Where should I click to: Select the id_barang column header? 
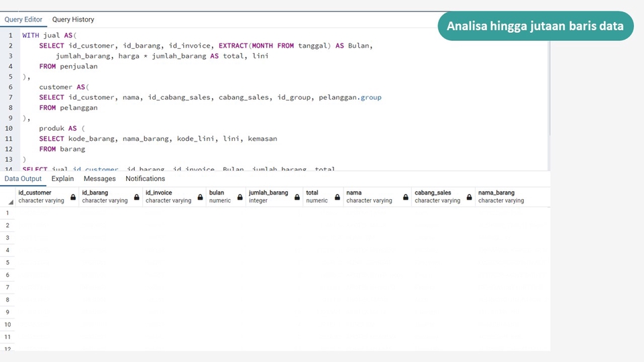[111, 196]
